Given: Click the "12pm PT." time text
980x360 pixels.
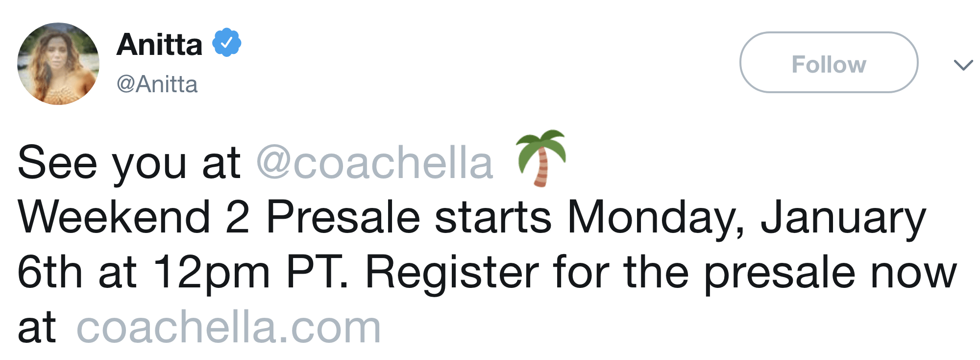Looking at the screenshot, I should 251,273.
